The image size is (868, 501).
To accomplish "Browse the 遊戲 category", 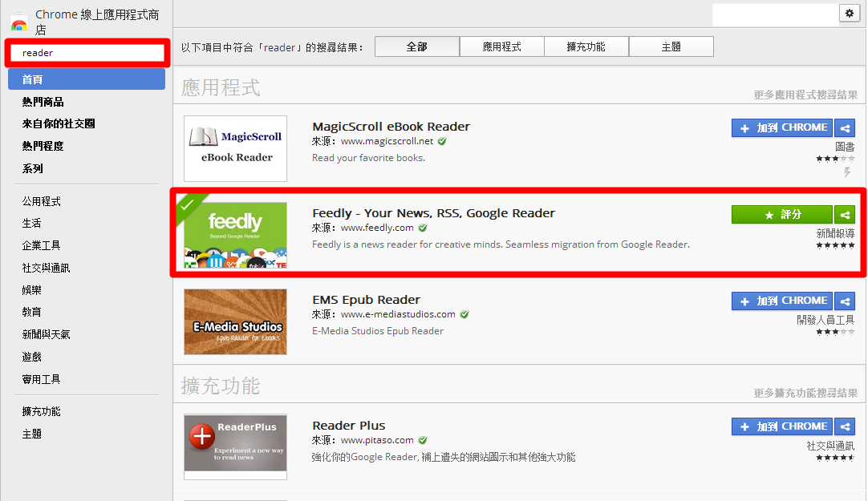I will (31, 358).
